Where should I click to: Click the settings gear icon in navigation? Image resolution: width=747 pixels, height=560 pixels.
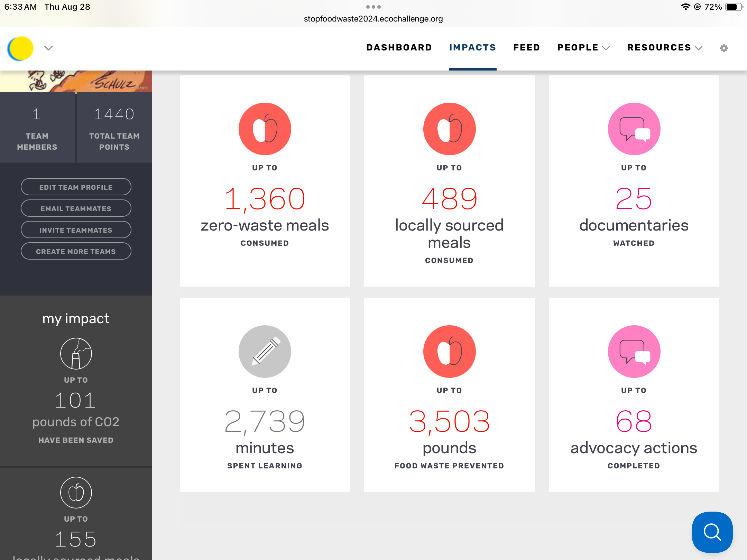coord(724,48)
